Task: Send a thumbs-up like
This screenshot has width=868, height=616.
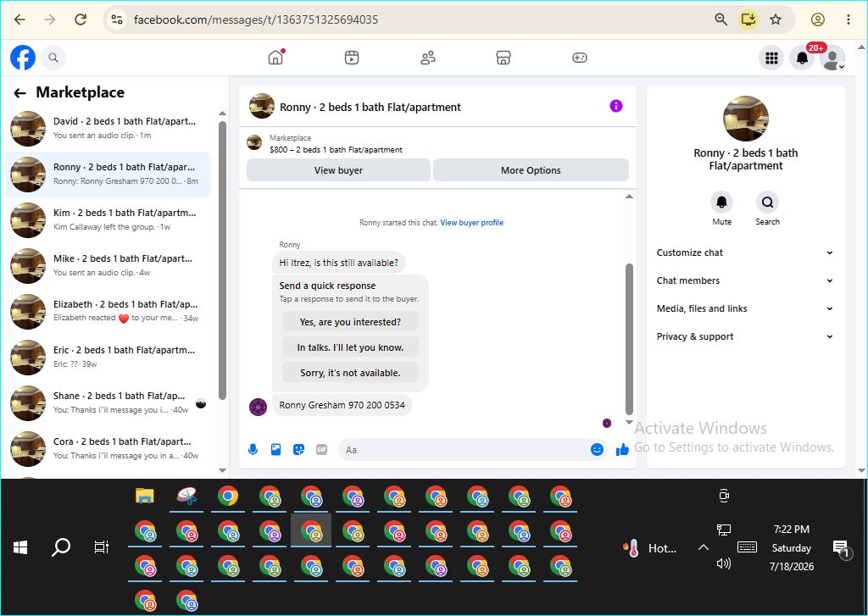Action: 622,449
